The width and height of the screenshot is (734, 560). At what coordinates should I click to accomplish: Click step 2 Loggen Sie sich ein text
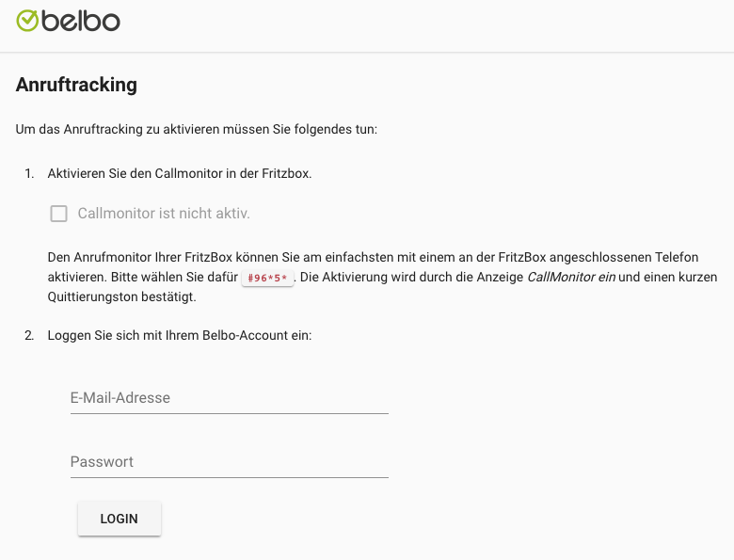(x=180, y=336)
